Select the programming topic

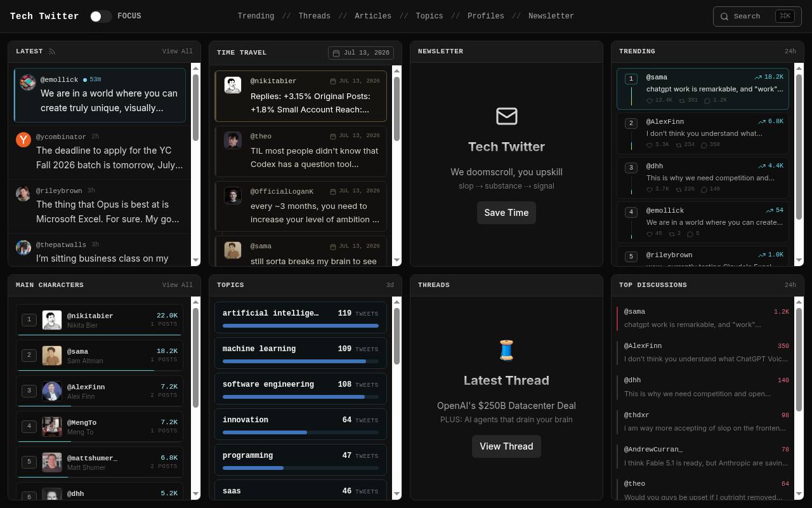coord(301,460)
